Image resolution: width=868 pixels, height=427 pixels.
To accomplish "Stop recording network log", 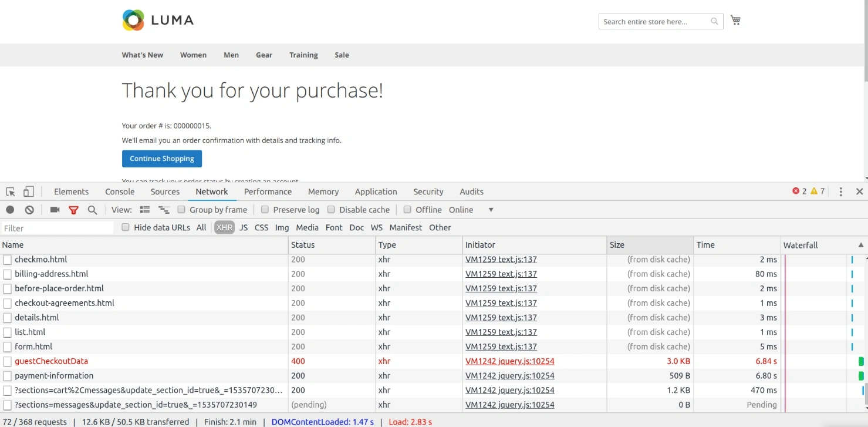I will 9,210.
